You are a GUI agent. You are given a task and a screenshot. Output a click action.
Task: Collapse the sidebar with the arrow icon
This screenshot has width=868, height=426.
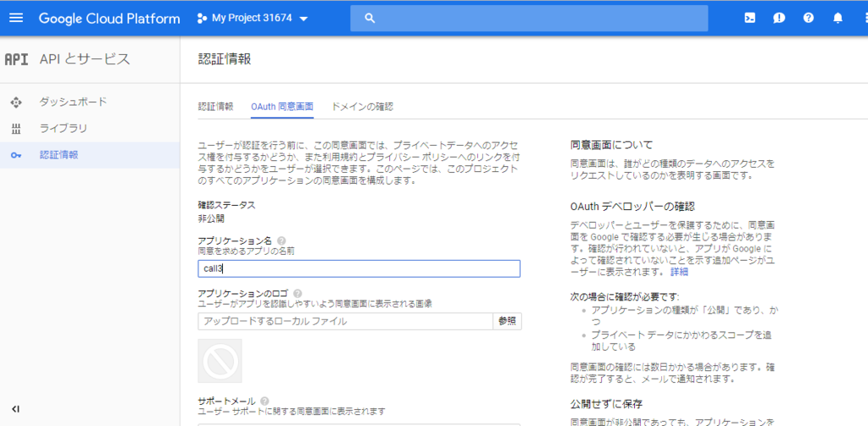click(15, 409)
